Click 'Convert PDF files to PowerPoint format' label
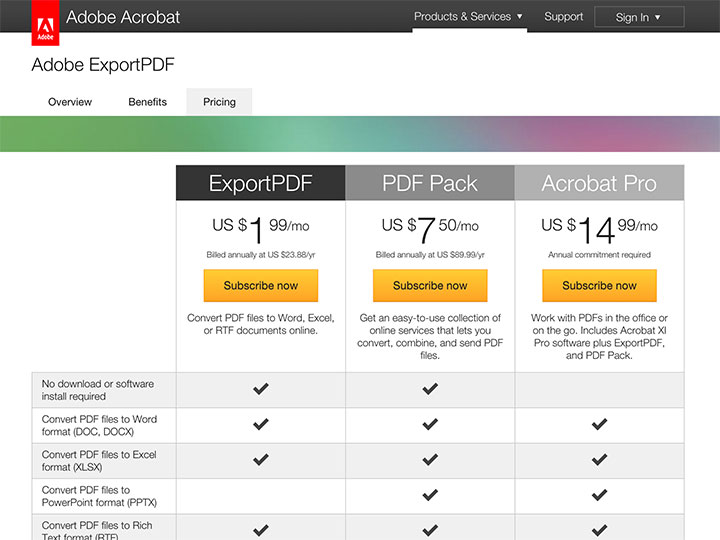The image size is (720, 540). 99,496
